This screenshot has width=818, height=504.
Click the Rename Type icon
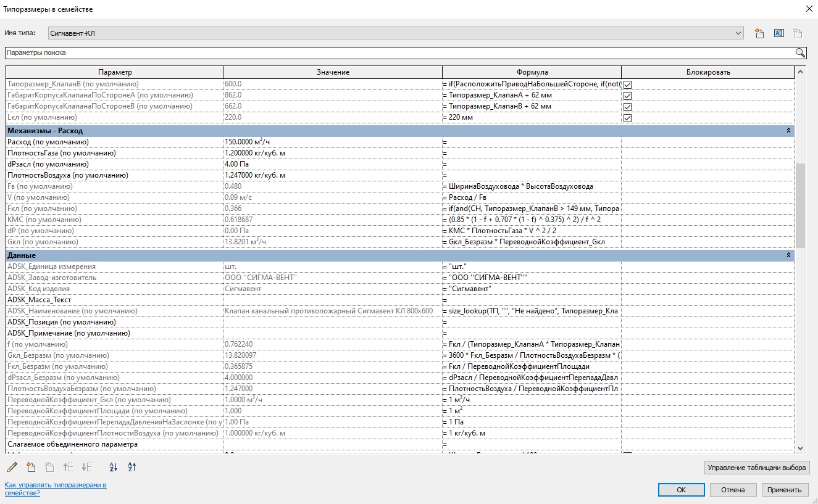click(x=778, y=33)
